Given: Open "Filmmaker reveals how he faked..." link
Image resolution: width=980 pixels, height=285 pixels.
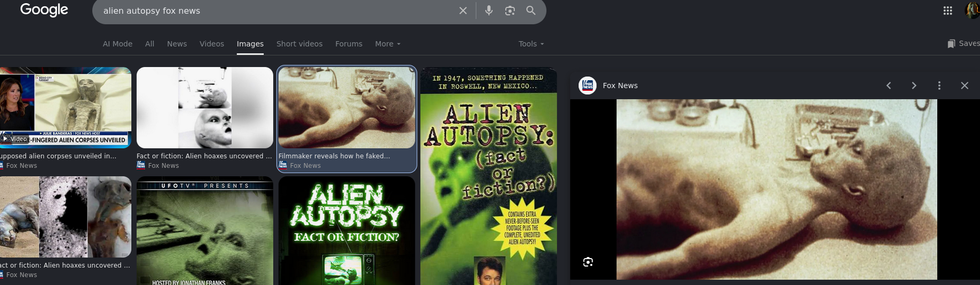Looking at the screenshot, I should pos(334,156).
